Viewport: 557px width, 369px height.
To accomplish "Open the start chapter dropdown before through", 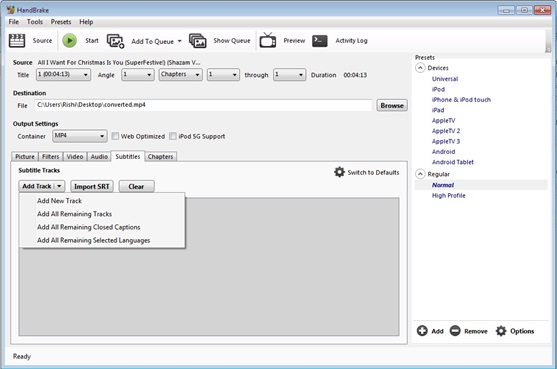I will [223, 75].
